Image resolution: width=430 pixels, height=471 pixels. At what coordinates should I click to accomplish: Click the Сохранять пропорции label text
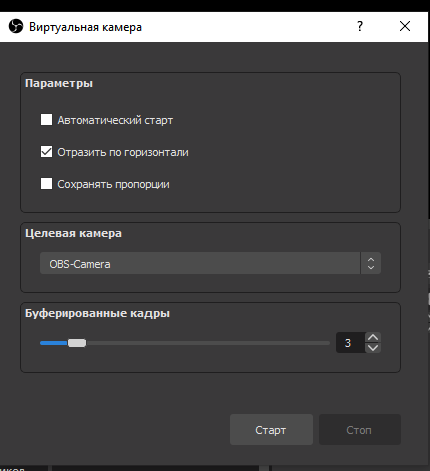(x=113, y=184)
